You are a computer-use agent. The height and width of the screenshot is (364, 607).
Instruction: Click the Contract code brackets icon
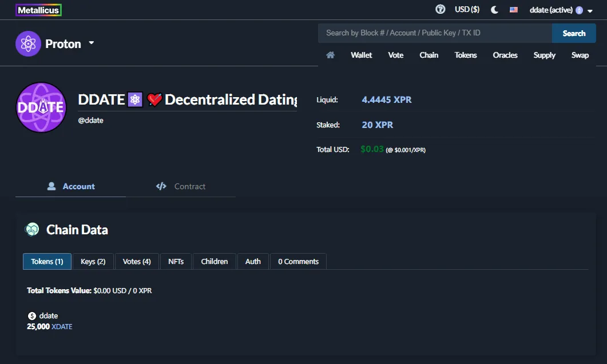161,186
